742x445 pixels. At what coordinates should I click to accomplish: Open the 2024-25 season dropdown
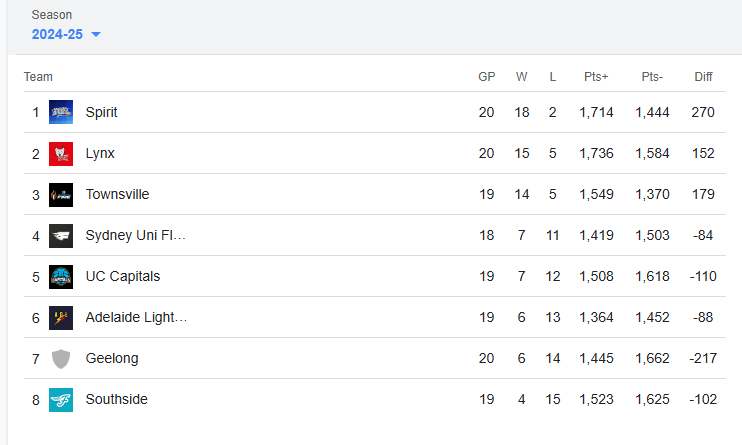(57, 34)
